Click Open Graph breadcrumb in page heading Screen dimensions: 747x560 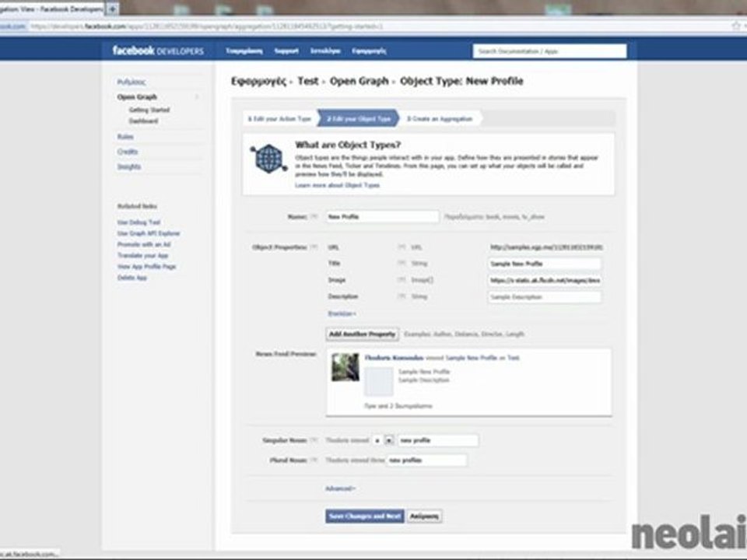click(359, 82)
